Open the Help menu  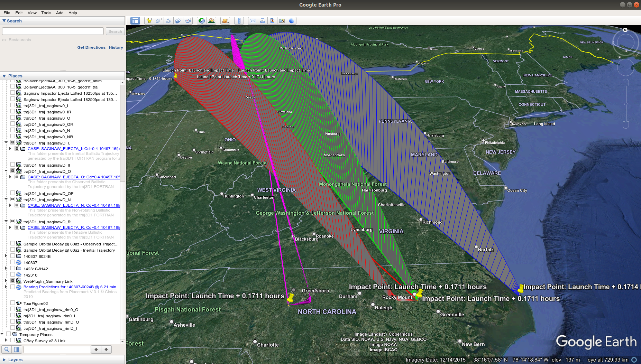[x=73, y=13]
